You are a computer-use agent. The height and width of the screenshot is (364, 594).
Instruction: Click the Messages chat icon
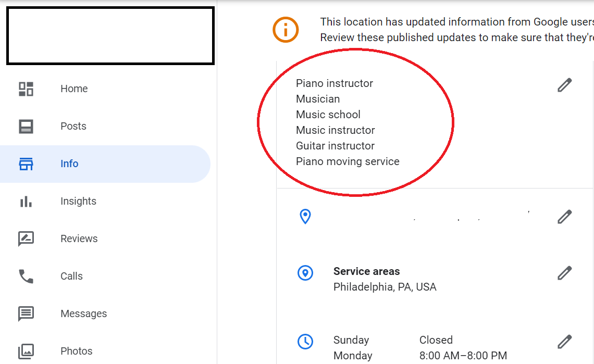click(26, 314)
